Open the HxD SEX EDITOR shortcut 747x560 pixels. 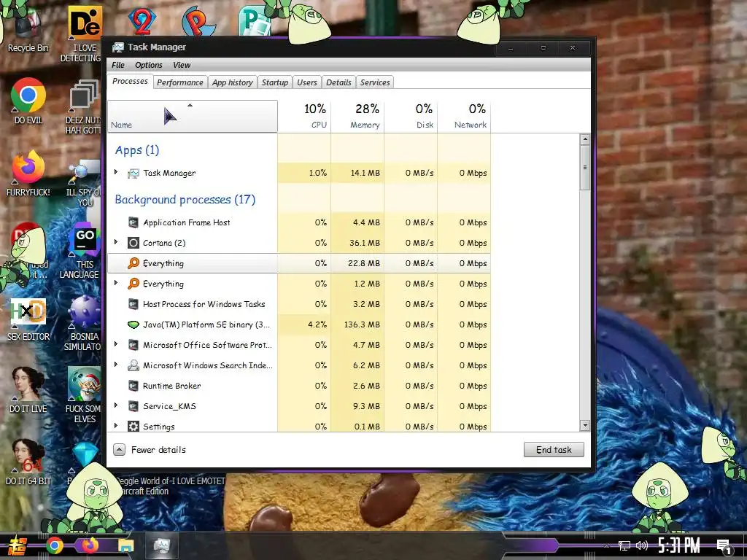28,319
